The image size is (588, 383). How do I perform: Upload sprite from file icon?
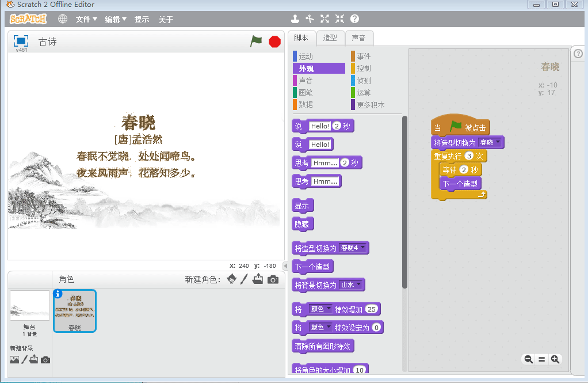[x=258, y=279]
